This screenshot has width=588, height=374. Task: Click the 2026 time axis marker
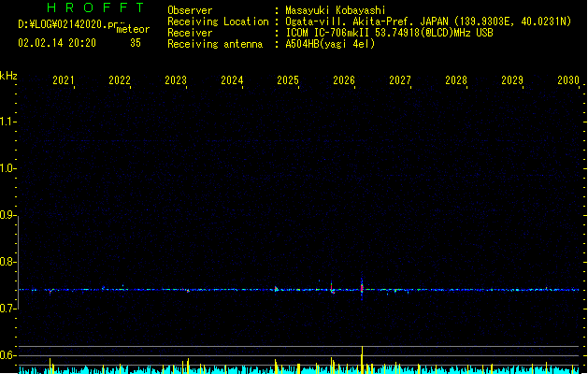tap(344, 80)
